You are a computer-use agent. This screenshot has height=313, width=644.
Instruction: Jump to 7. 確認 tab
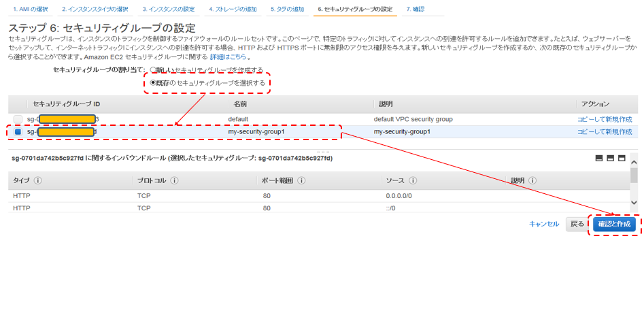(x=416, y=9)
